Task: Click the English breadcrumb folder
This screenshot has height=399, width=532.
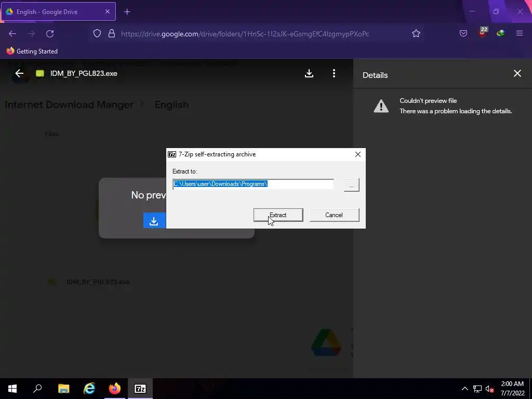Action: click(171, 105)
